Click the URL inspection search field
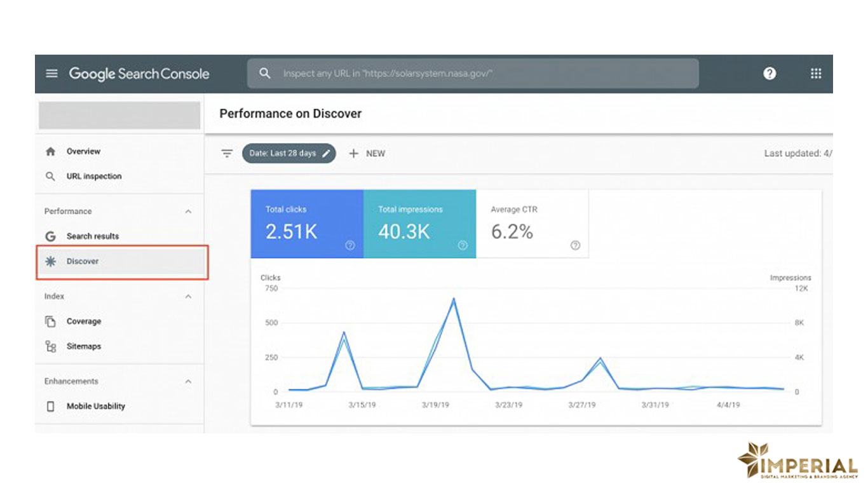Image resolution: width=868 pixels, height=488 pixels. coord(473,74)
